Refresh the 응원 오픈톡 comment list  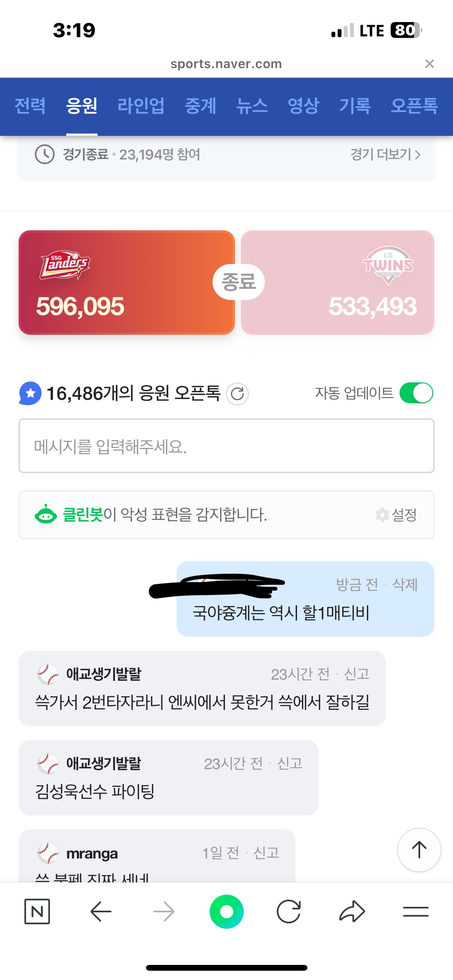click(x=237, y=394)
